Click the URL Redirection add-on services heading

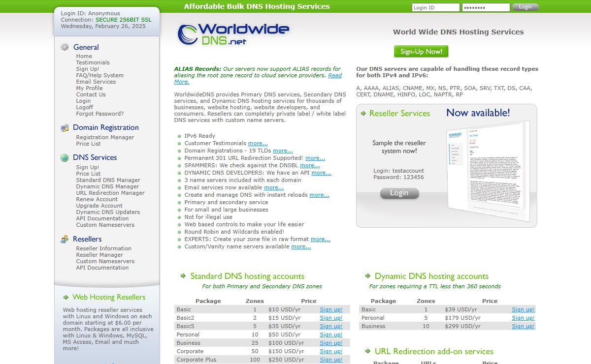434,352
